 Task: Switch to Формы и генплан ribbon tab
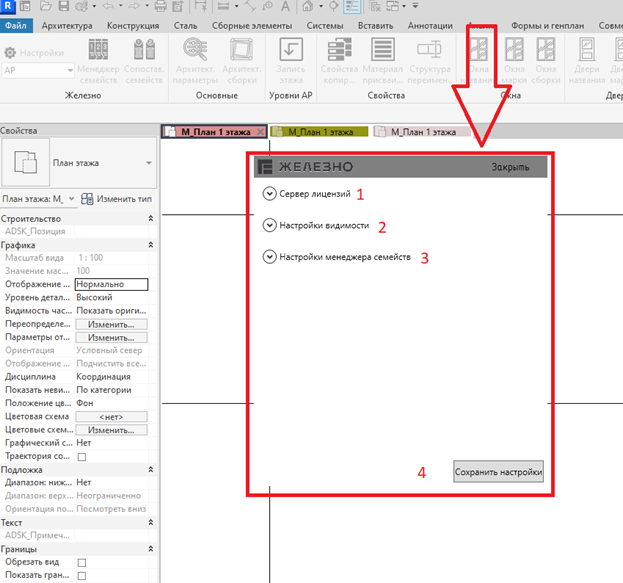(548, 26)
